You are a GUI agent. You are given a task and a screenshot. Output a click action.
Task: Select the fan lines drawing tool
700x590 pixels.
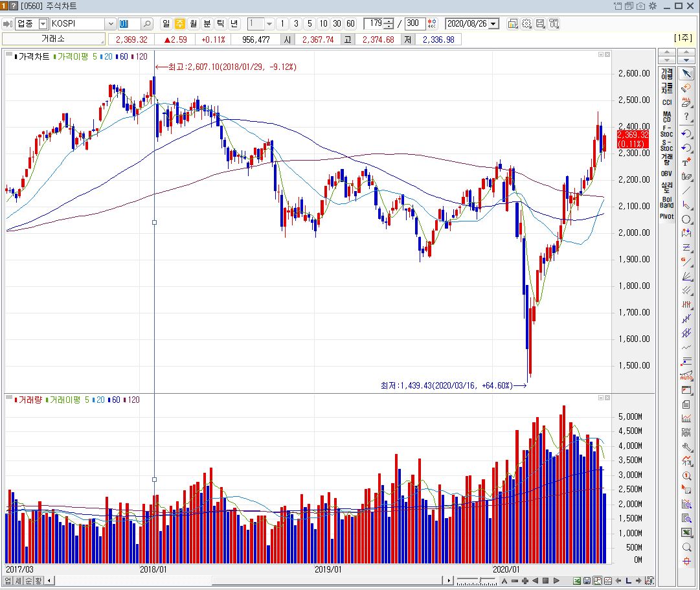coord(686,277)
